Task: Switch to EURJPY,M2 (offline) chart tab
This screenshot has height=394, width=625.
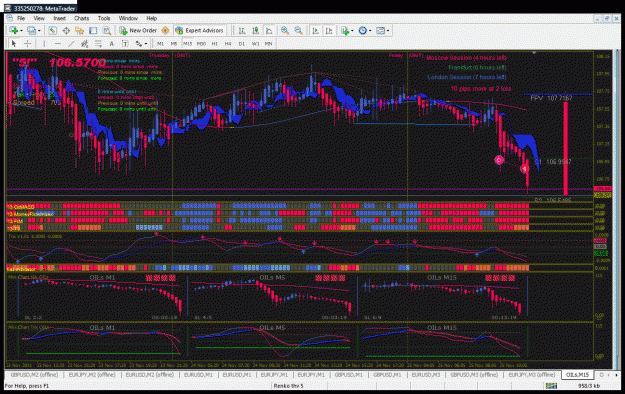Action: [x=92, y=375]
